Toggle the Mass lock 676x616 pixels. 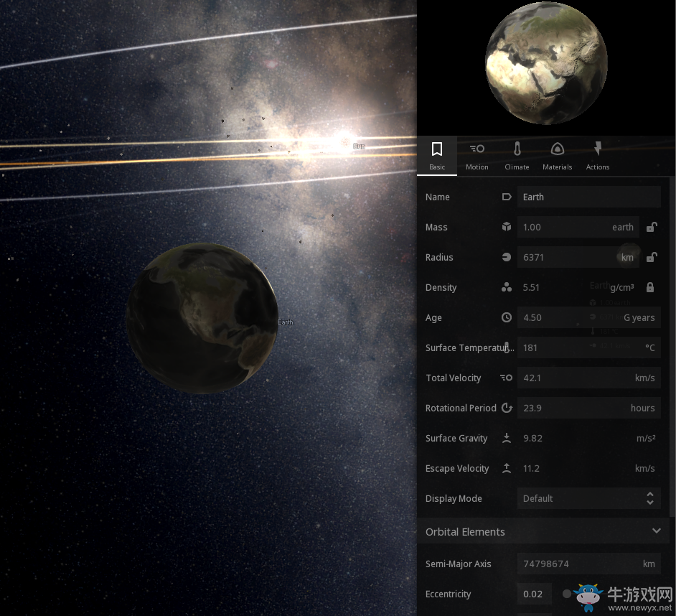point(651,227)
